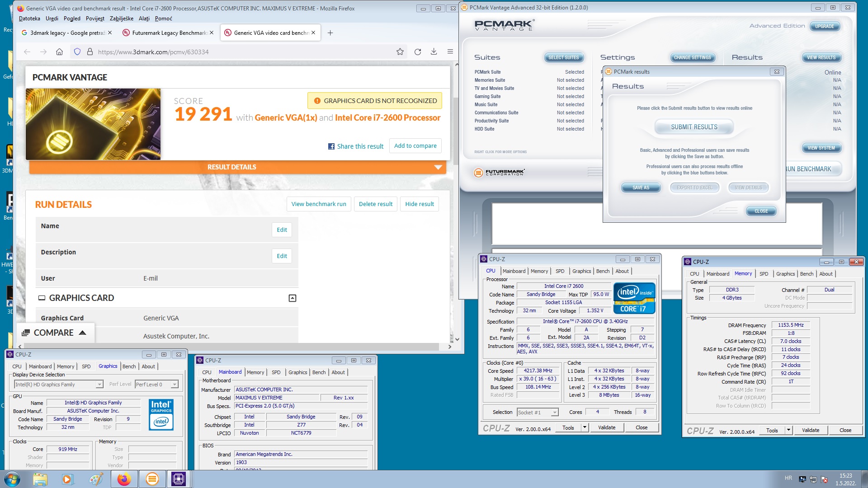Click the site padlock security icon
868x488 pixels.
coord(90,52)
